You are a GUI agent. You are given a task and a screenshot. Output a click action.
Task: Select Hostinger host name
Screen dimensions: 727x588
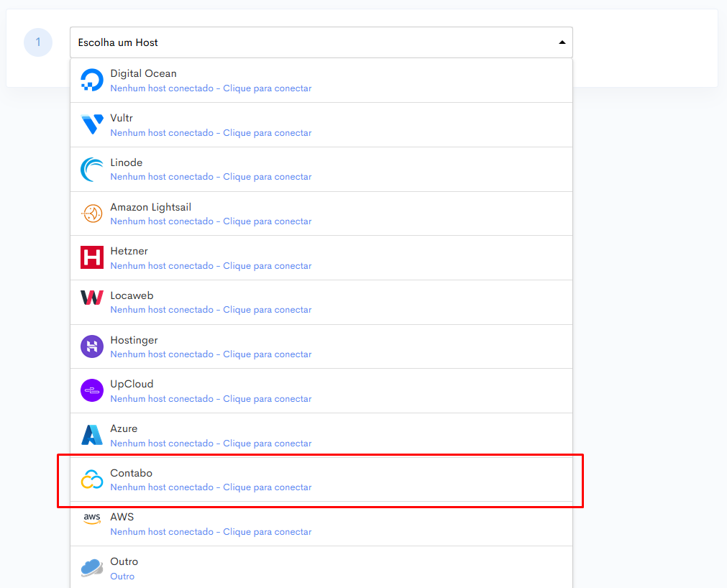134,340
